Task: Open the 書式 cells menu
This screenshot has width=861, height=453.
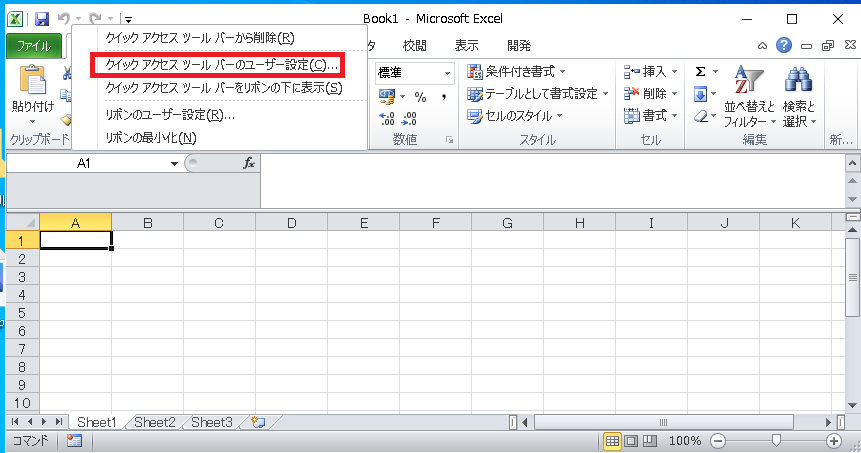Action: (x=651, y=116)
